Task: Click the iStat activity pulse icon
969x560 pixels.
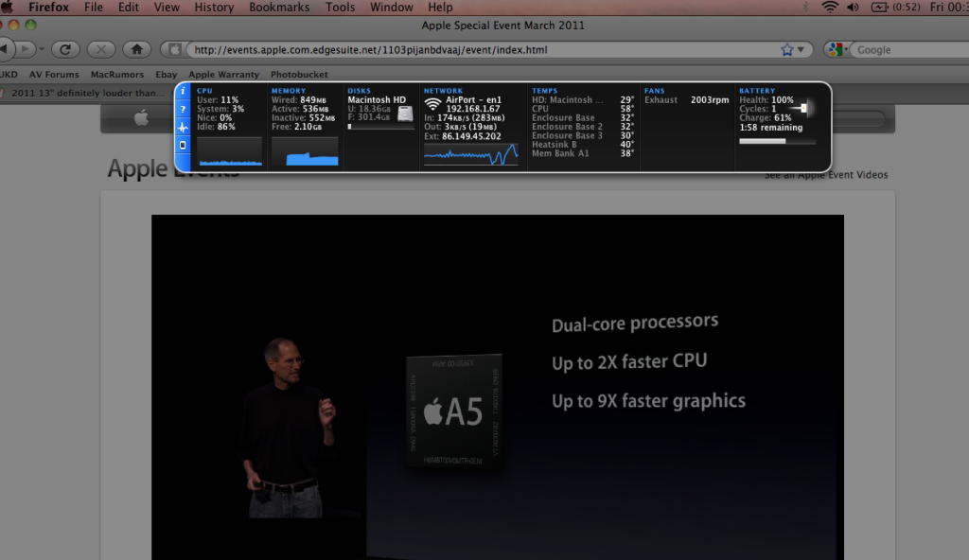Action: click(183, 127)
